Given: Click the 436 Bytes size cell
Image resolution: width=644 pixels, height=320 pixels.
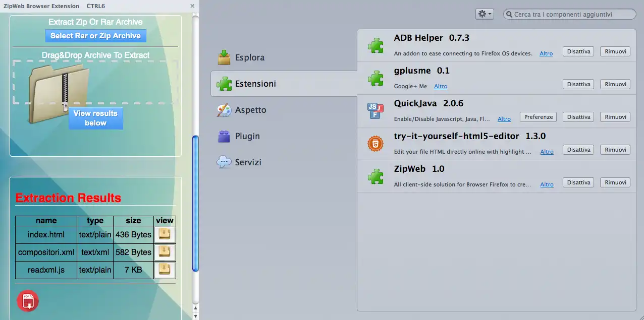Looking at the screenshot, I should [133, 234].
